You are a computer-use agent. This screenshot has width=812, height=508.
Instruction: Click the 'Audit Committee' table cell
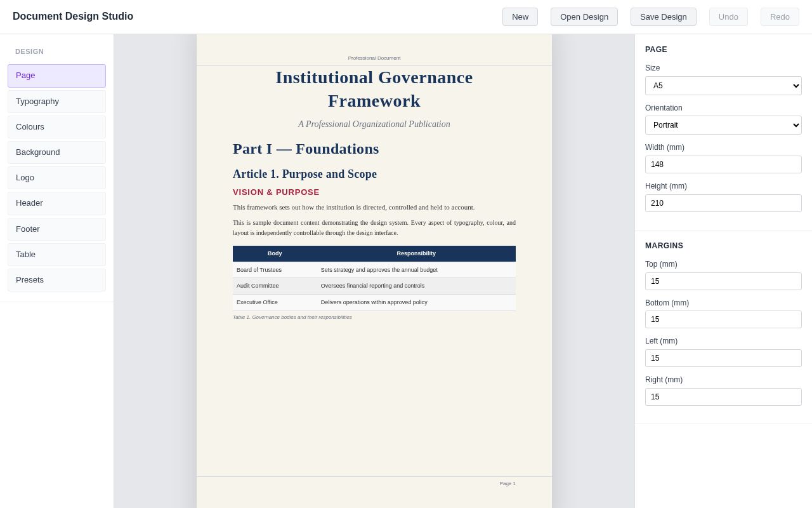(275, 286)
